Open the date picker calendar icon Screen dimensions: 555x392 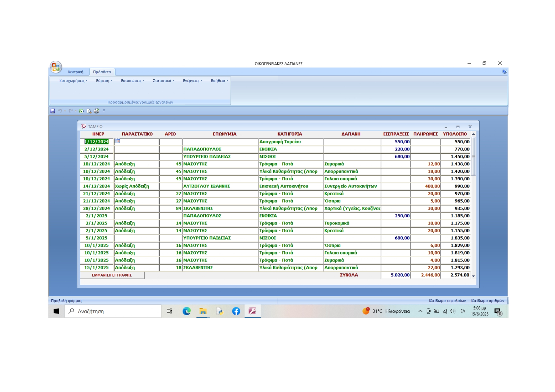click(x=117, y=141)
